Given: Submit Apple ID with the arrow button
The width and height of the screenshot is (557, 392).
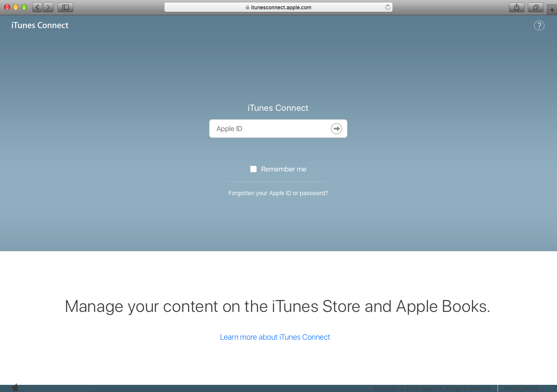Looking at the screenshot, I should 336,129.
